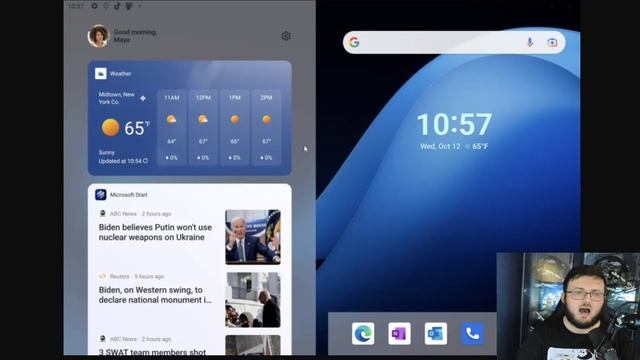The height and width of the screenshot is (360, 640).
Task: Click the Sunny condition label
Action: coord(107,153)
